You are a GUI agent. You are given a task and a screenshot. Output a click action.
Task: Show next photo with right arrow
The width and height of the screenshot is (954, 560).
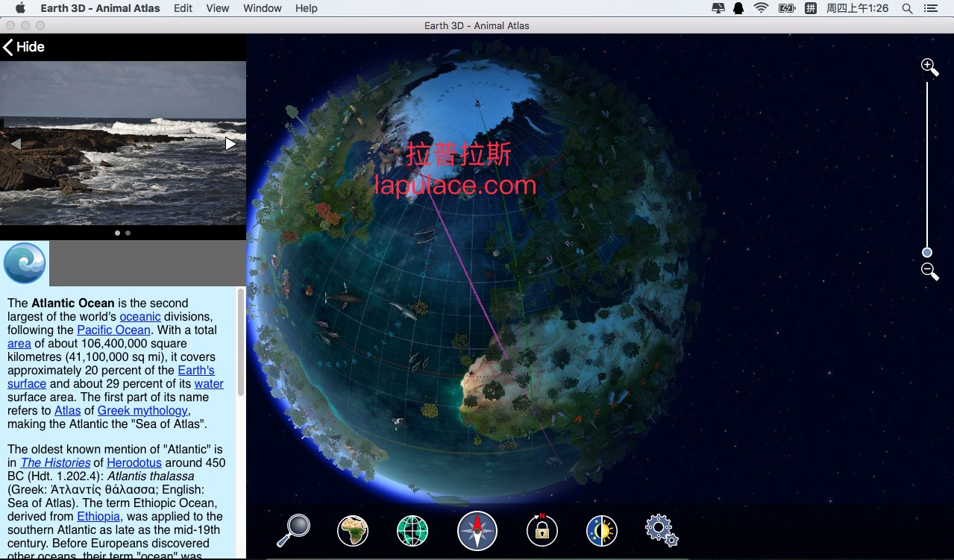click(230, 144)
